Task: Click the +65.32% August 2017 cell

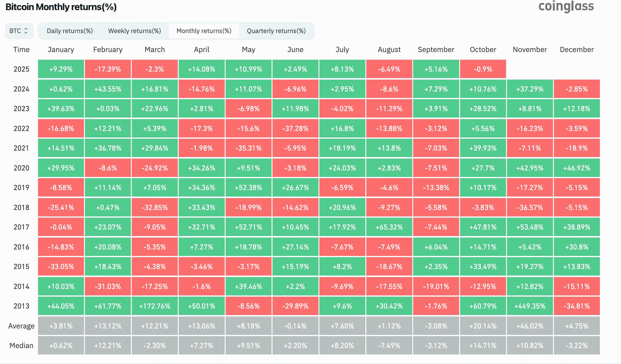Action: 389,227
